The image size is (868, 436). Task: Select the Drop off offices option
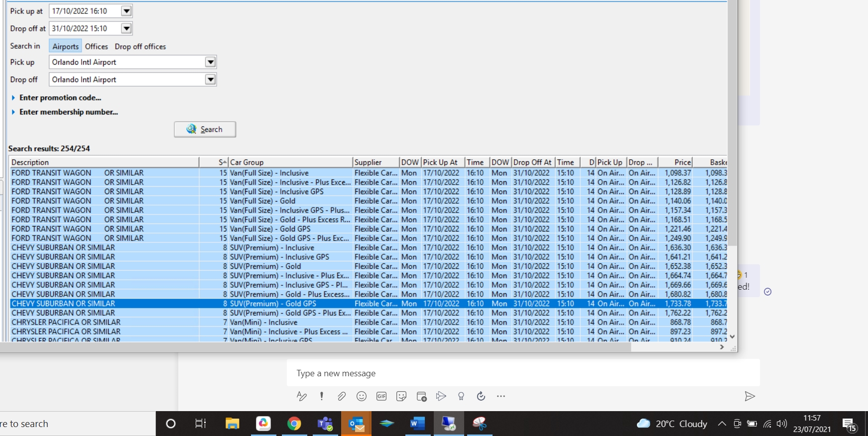(x=140, y=46)
